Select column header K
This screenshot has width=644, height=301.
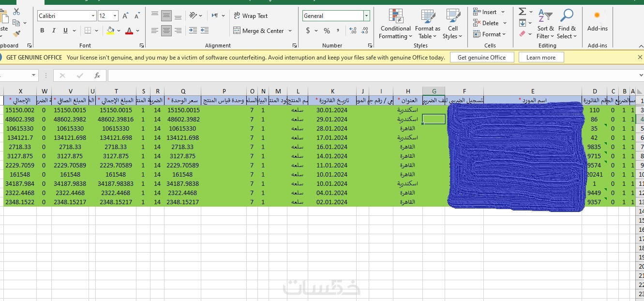coord(332,91)
